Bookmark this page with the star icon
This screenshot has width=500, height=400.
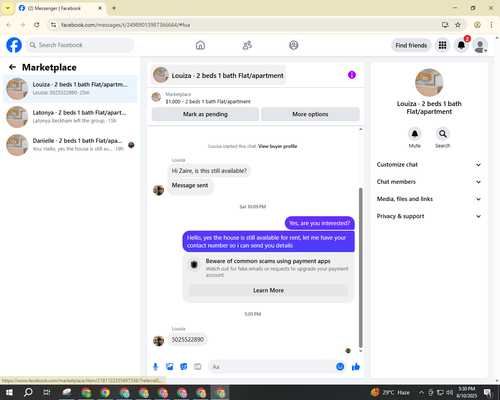458,25
